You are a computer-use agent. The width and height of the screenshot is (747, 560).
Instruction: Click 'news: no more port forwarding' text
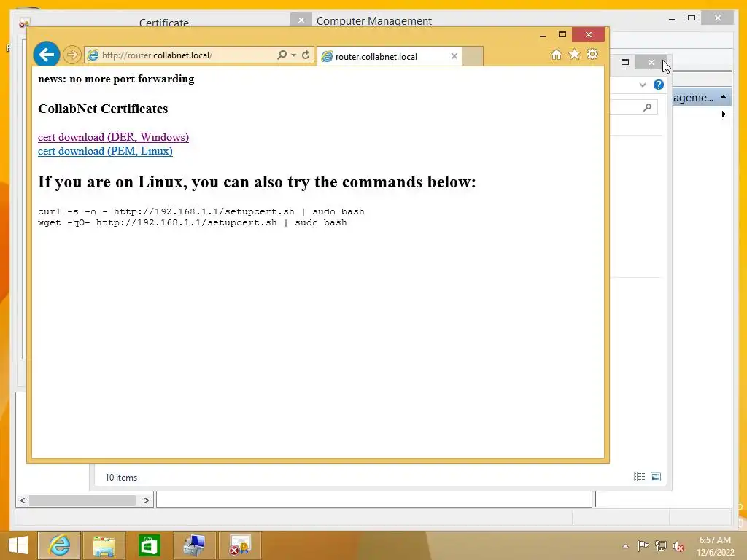pyautogui.click(x=116, y=79)
